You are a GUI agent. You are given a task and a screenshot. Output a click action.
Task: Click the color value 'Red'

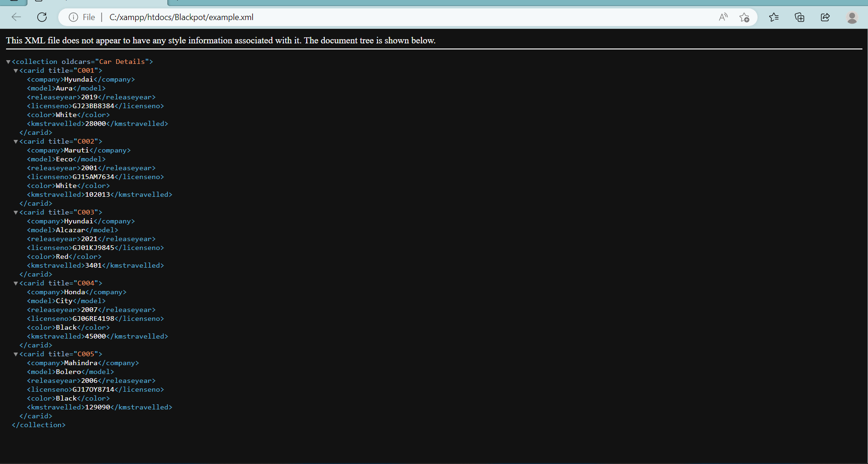[x=62, y=256]
